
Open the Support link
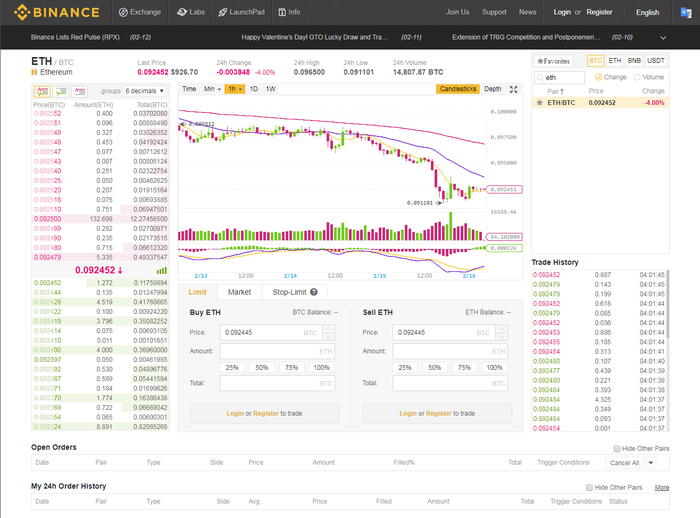pos(494,12)
